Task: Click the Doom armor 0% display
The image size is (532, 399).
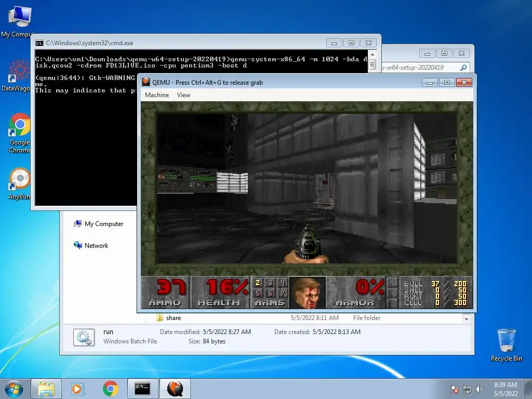Action: pyautogui.click(x=370, y=287)
